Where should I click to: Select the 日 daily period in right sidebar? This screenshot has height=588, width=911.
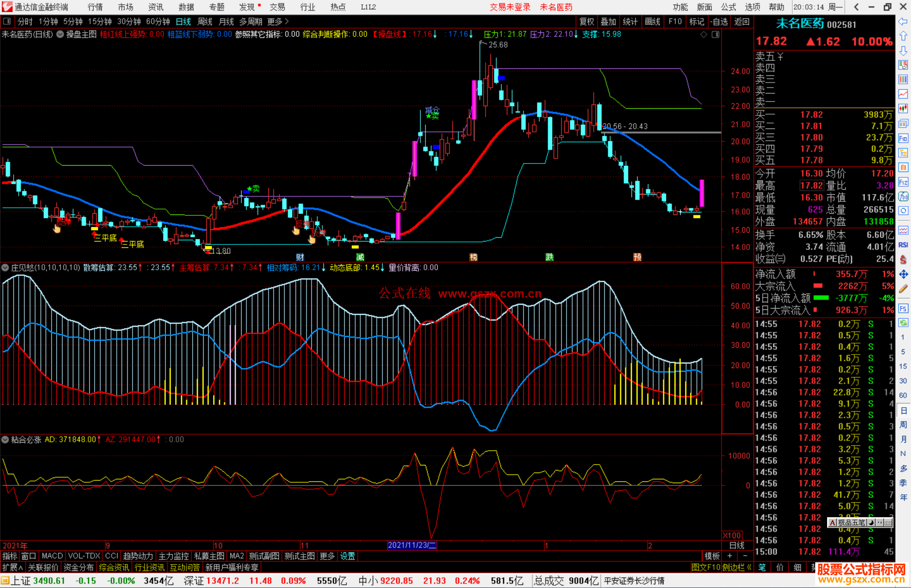pos(903,411)
